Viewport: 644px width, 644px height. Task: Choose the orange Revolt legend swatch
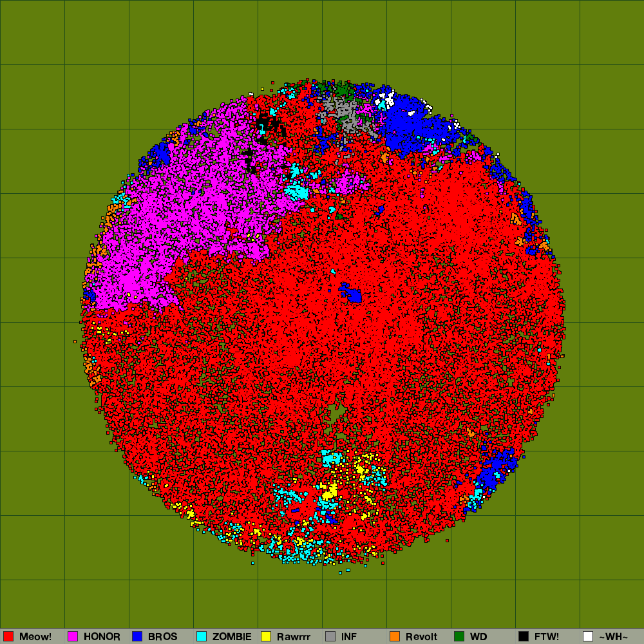coord(395,636)
